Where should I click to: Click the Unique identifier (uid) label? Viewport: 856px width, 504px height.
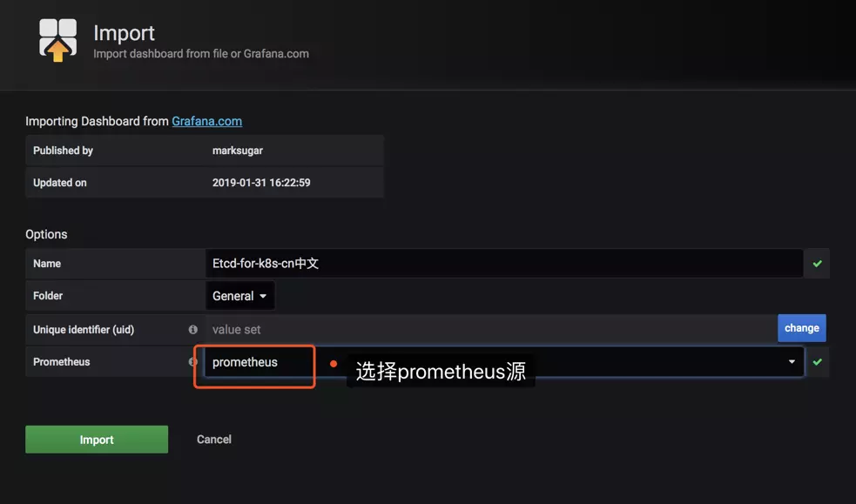click(84, 329)
